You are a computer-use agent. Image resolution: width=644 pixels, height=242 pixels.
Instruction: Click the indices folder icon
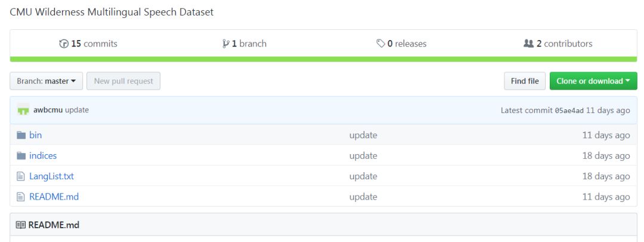click(21, 155)
